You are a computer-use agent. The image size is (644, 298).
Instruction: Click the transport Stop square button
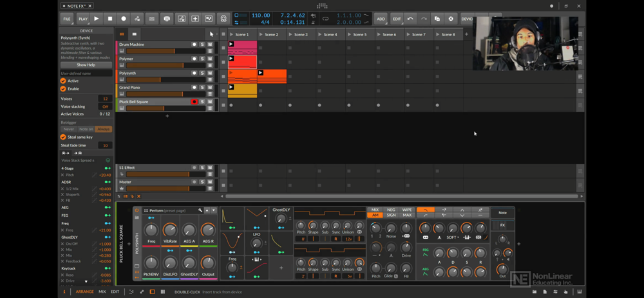pyautogui.click(x=110, y=19)
